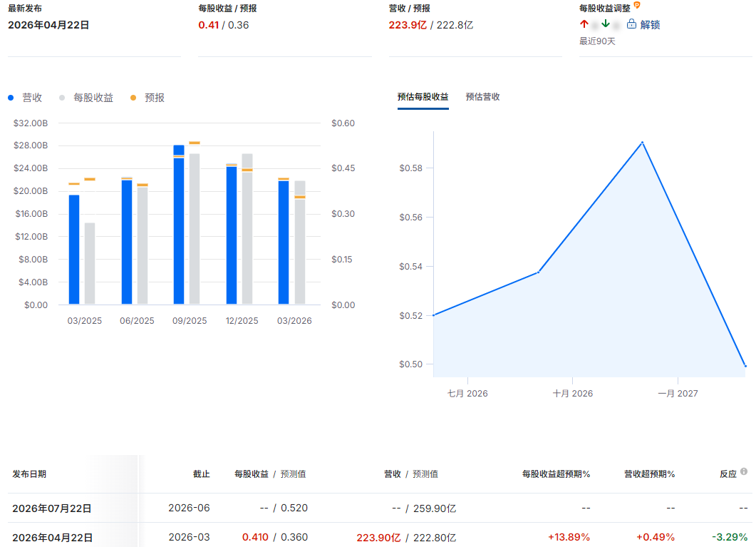Click the orange premium badge near 每股收益调整
Viewport: 756px width, 547px height.
click(x=637, y=5)
